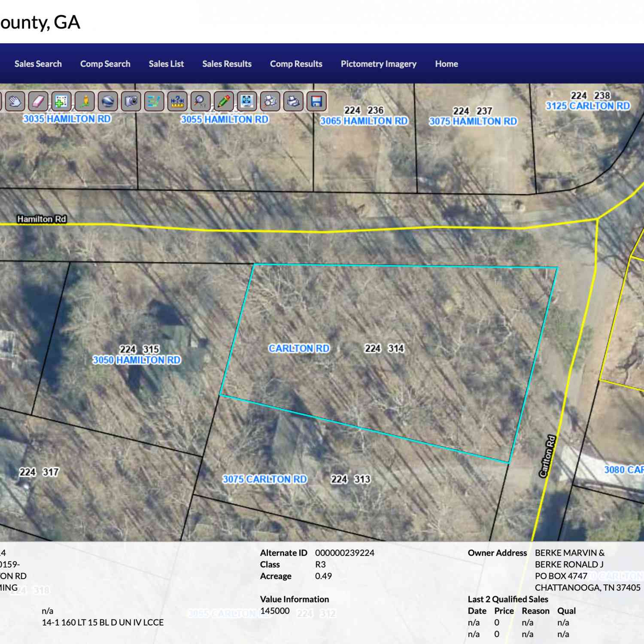The image size is (644, 644).
Task: Open the street view pegman tool
Action: tap(85, 101)
